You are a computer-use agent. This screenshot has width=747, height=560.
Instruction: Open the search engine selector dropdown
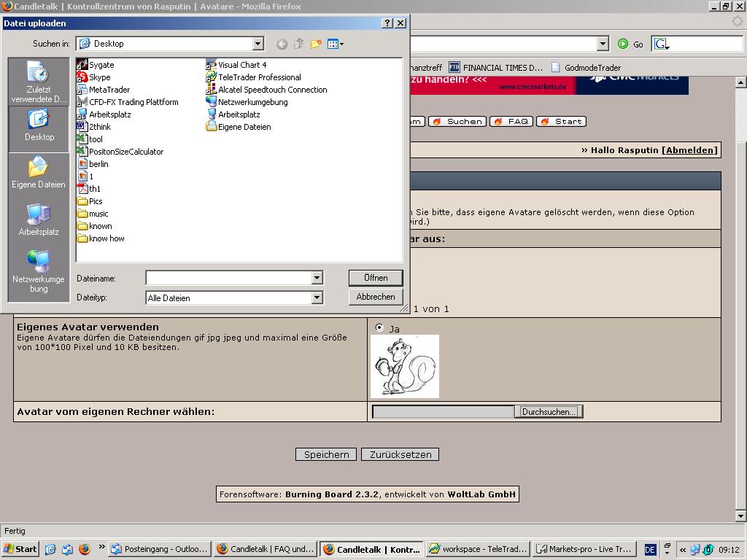click(x=662, y=44)
